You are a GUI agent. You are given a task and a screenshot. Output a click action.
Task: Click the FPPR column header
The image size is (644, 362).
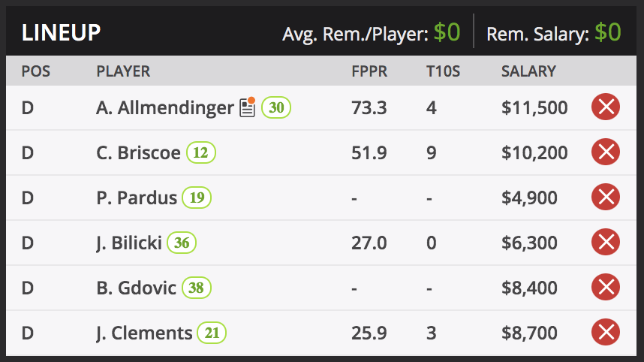click(x=369, y=72)
